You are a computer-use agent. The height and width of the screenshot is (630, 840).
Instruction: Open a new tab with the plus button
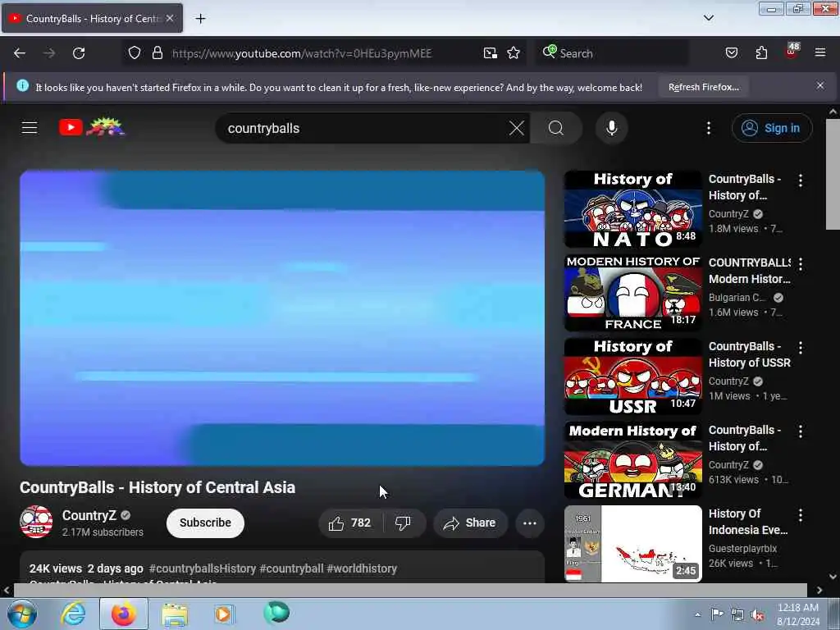click(200, 18)
